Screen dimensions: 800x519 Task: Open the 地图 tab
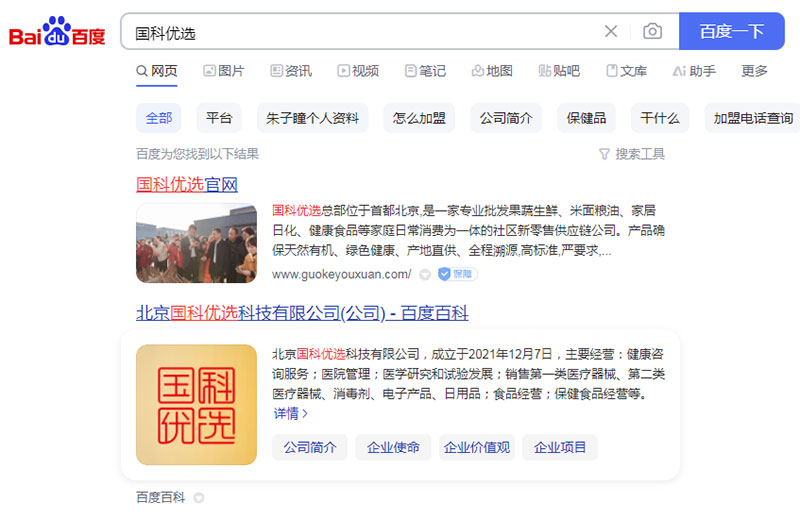point(492,71)
